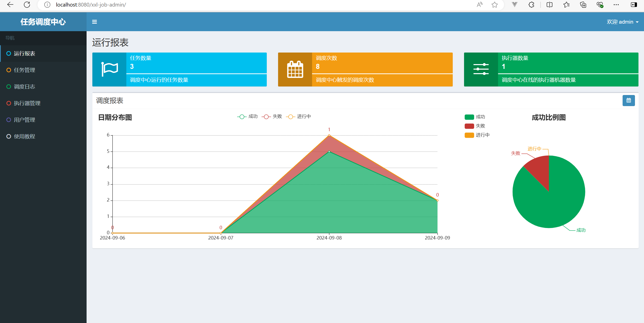Image resolution: width=644 pixels, height=323 pixels.
Task: Open the Vue devtools extension icon
Action: click(x=515, y=5)
